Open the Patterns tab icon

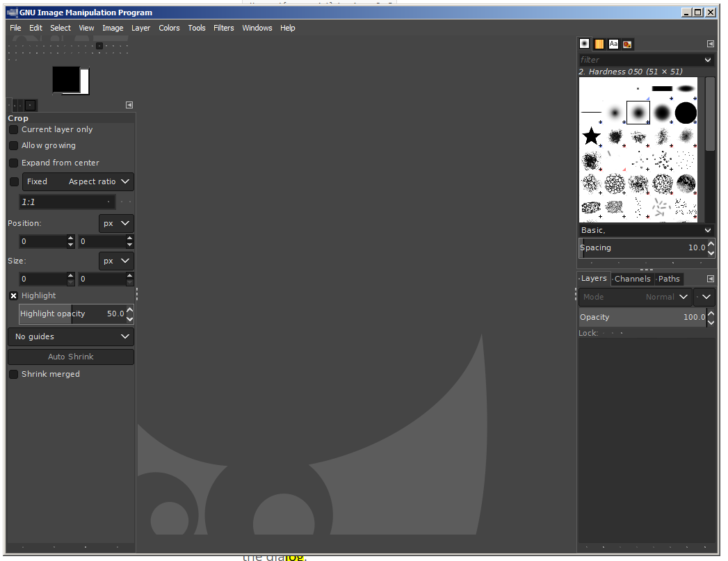(x=599, y=44)
